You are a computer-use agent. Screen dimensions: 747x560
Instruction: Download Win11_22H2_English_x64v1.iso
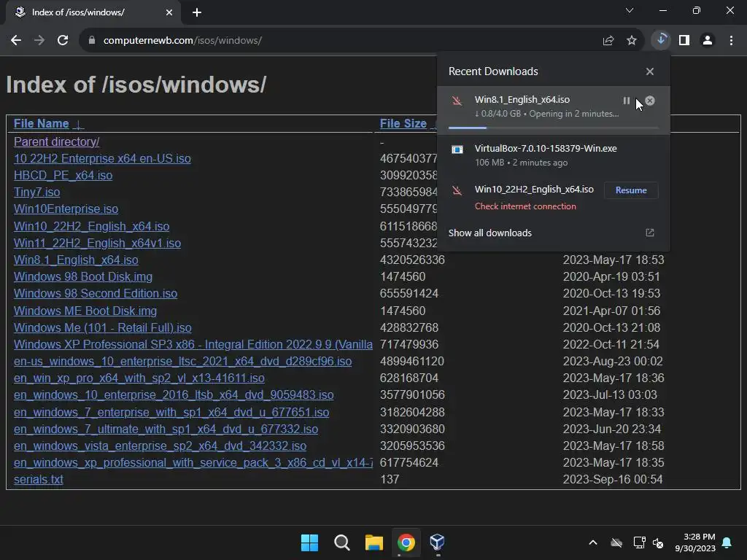97,243
